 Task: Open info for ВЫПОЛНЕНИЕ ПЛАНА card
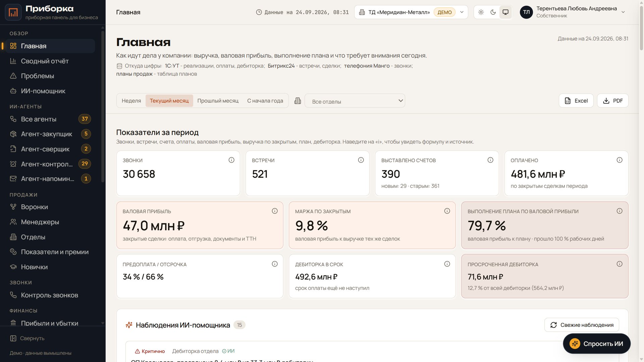pyautogui.click(x=620, y=211)
